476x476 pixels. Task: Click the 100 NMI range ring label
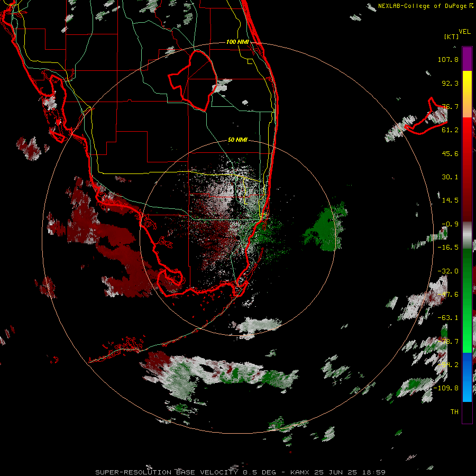coord(237,42)
